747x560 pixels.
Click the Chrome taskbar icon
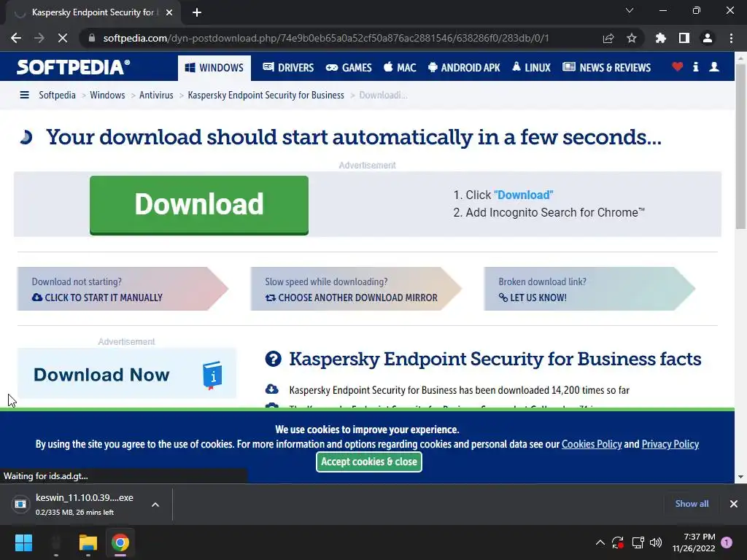pos(120,542)
